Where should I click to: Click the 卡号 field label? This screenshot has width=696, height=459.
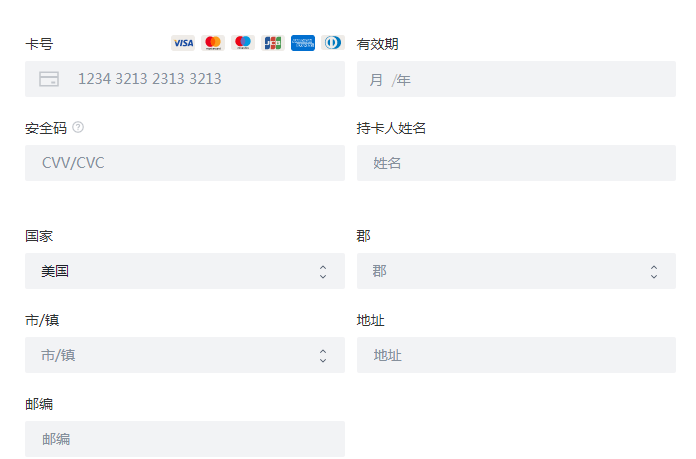(x=39, y=44)
